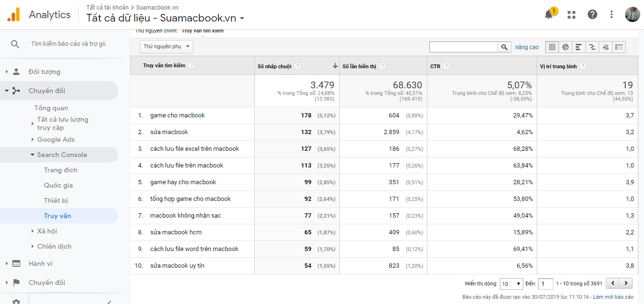Go to next results page arrow

[626, 283]
